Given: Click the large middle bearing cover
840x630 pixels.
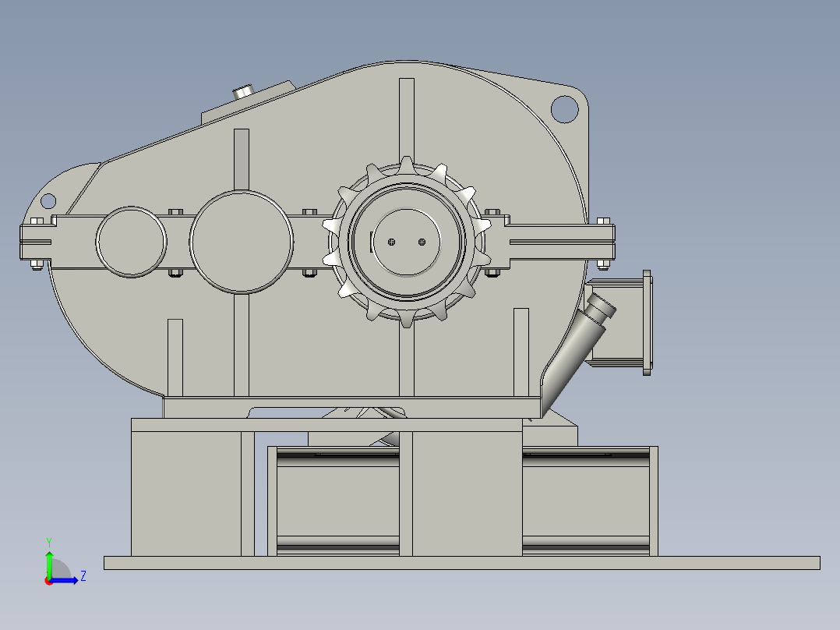Looking at the screenshot, I should coord(240,243).
